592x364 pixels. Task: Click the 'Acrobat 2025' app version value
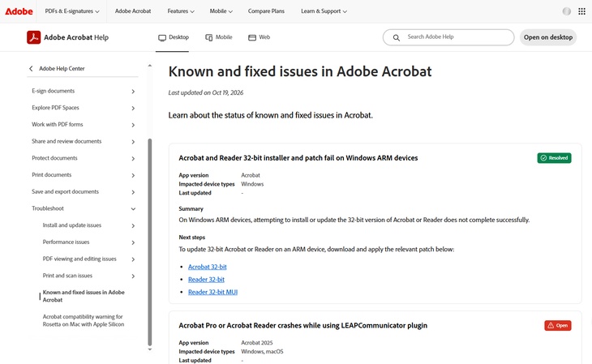tap(257, 343)
